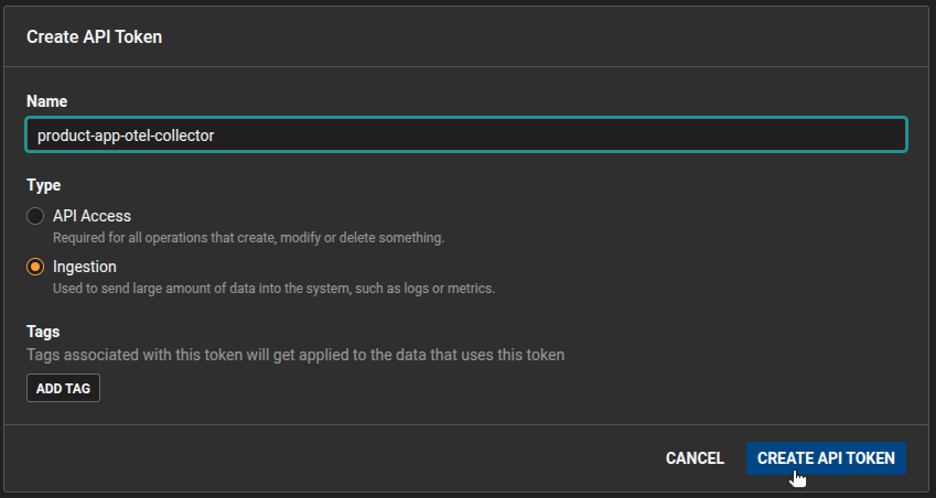Confirm with the CREATE API TOKEN button
Viewport: 936px width, 498px height.
pos(826,458)
